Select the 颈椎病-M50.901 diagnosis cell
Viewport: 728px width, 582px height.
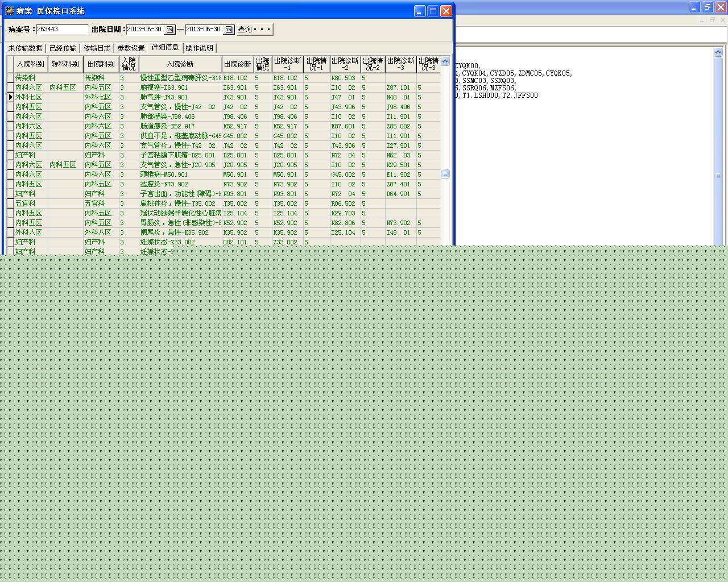tap(180, 174)
